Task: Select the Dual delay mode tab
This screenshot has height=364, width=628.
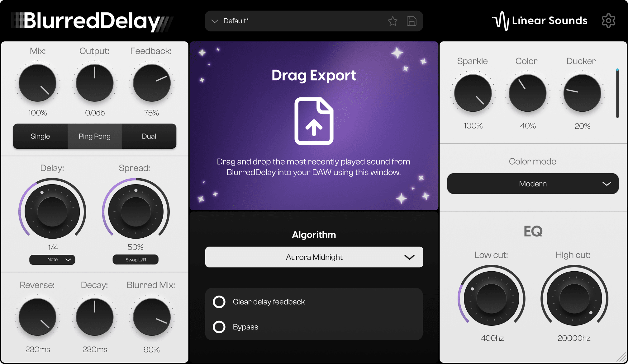Action: pyautogui.click(x=148, y=136)
